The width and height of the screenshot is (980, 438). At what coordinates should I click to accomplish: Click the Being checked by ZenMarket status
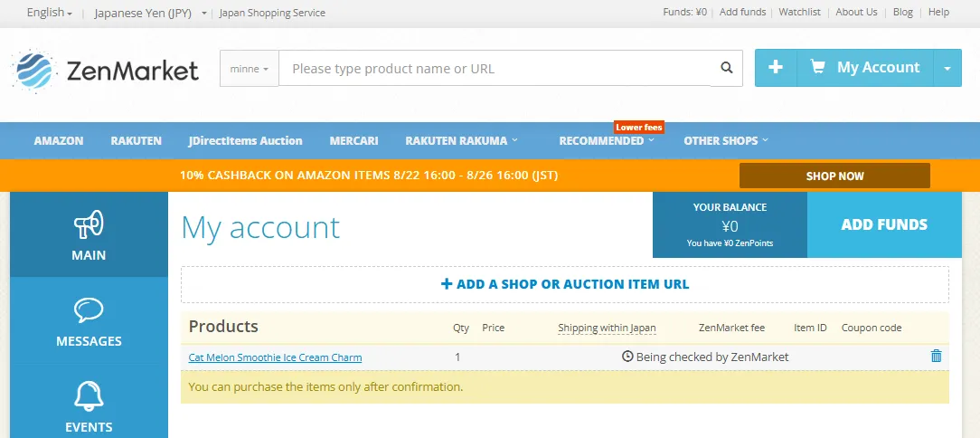pos(711,357)
